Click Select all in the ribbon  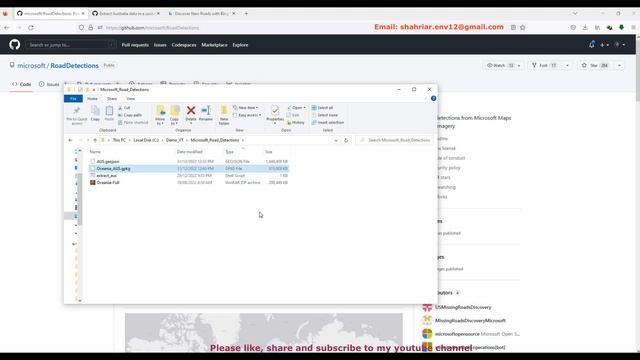tap(322, 108)
